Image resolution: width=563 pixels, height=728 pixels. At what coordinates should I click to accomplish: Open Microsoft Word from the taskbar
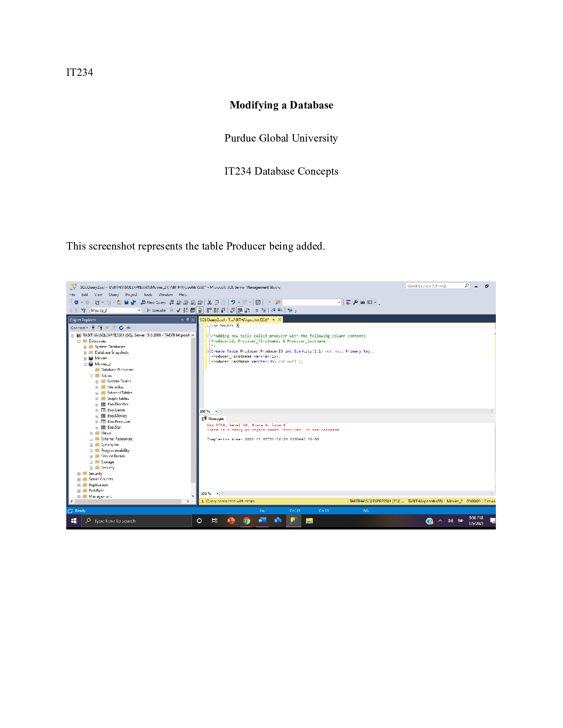tap(262, 521)
